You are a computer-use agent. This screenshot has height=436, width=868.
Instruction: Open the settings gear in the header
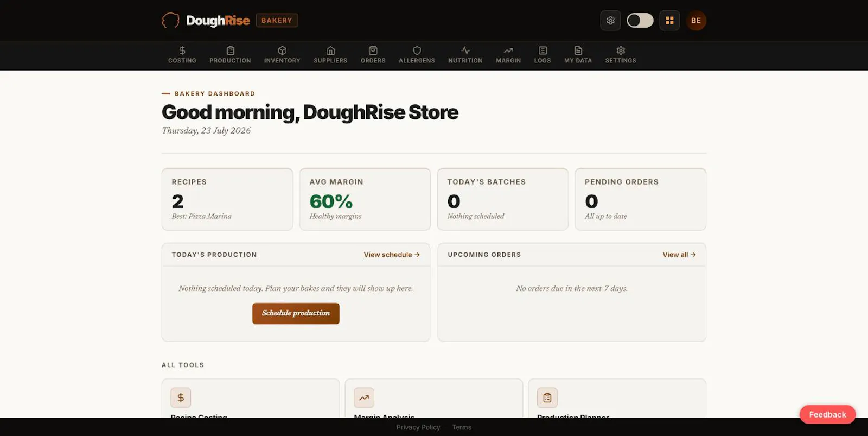(x=610, y=21)
